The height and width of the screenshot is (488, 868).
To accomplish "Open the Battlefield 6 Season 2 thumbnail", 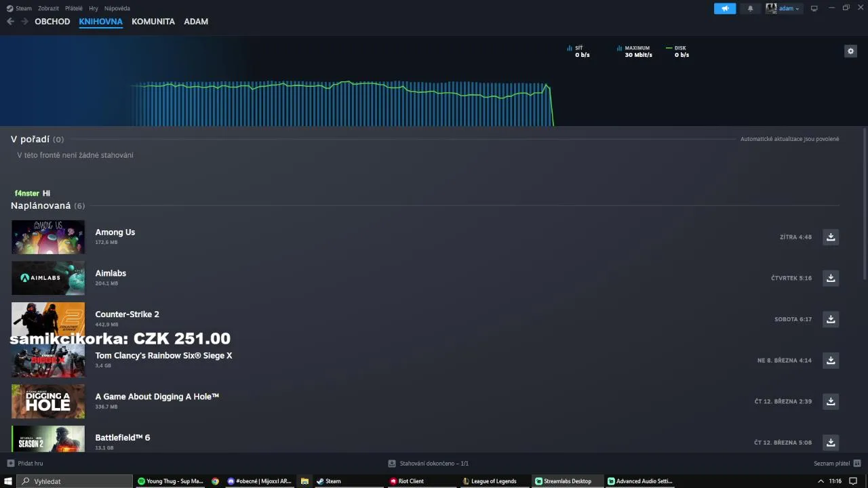I will pos(48,439).
